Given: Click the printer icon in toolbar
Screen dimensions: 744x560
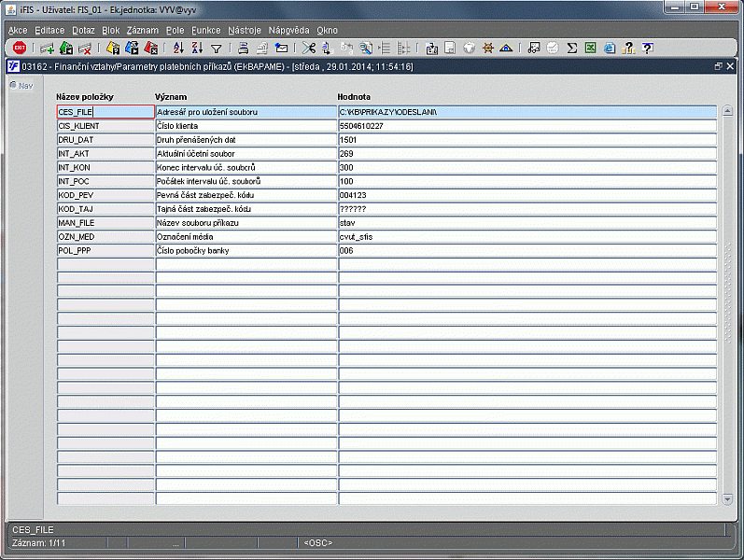Looking at the screenshot, I should click(x=243, y=48).
